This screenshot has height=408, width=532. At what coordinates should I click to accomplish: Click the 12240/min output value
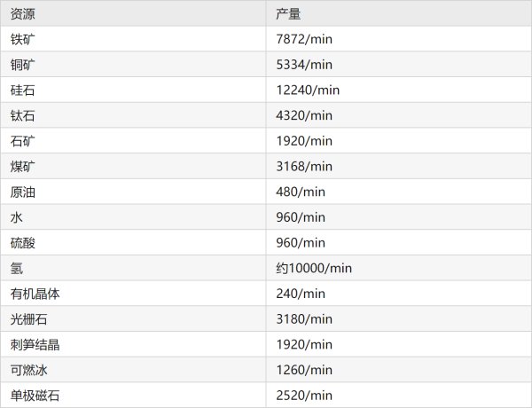[308, 90]
